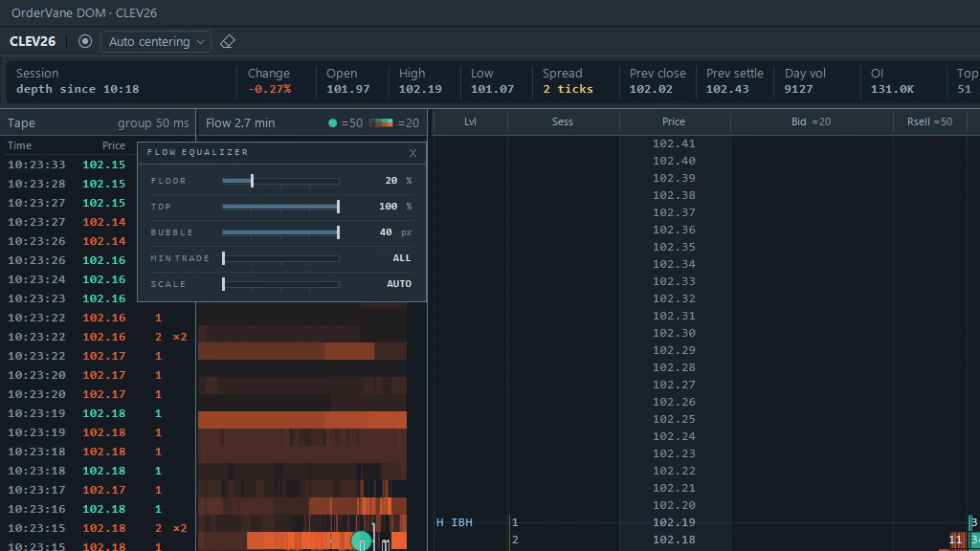Click the TOP value 100 %
This screenshot has width=980, height=551.
[395, 207]
